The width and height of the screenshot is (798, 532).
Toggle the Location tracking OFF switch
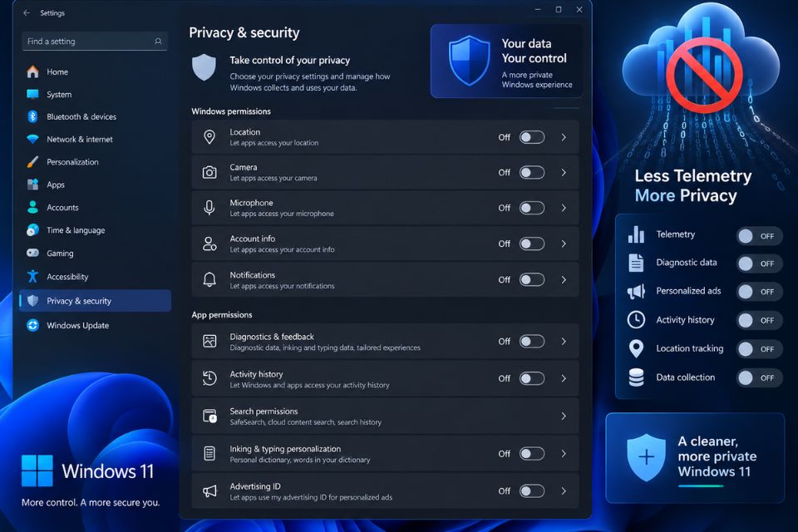(759, 349)
